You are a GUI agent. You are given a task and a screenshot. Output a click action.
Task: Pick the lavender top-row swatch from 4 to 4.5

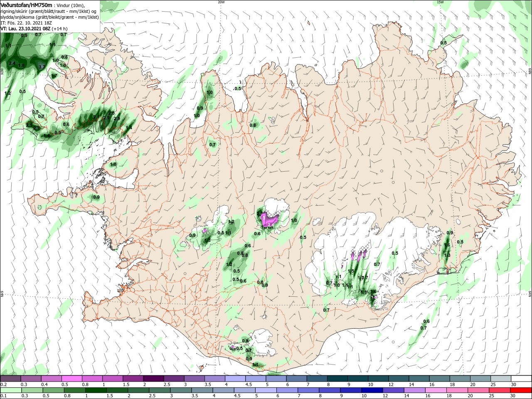point(235,379)
